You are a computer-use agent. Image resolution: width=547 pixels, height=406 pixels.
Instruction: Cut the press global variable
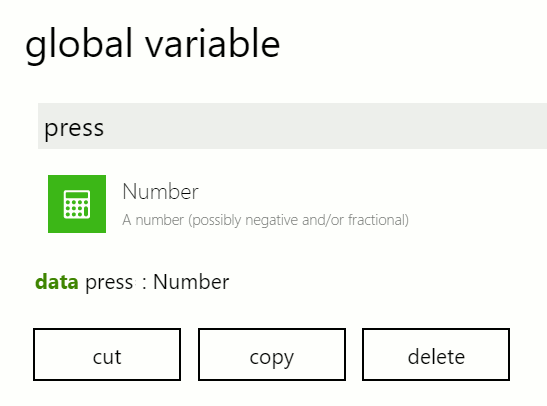pos(107,354)
